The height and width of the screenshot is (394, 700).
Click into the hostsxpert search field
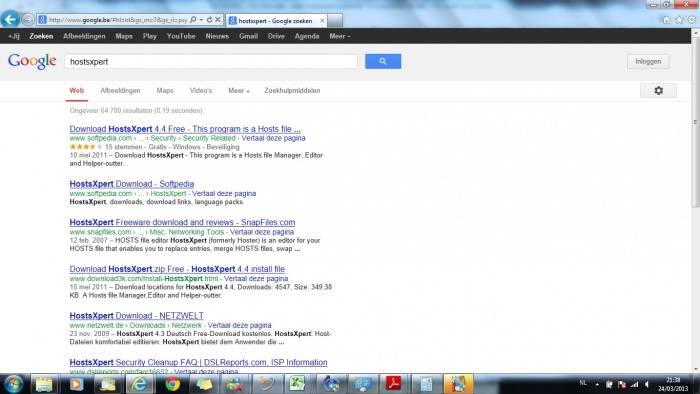click(x=211, y=62)
